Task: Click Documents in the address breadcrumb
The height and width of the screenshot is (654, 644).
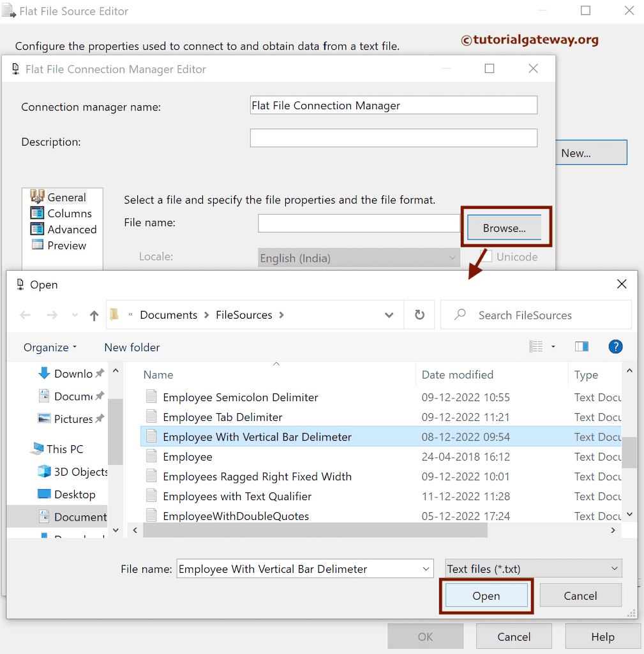Action: pyautogui.click(x=168, y=314)
